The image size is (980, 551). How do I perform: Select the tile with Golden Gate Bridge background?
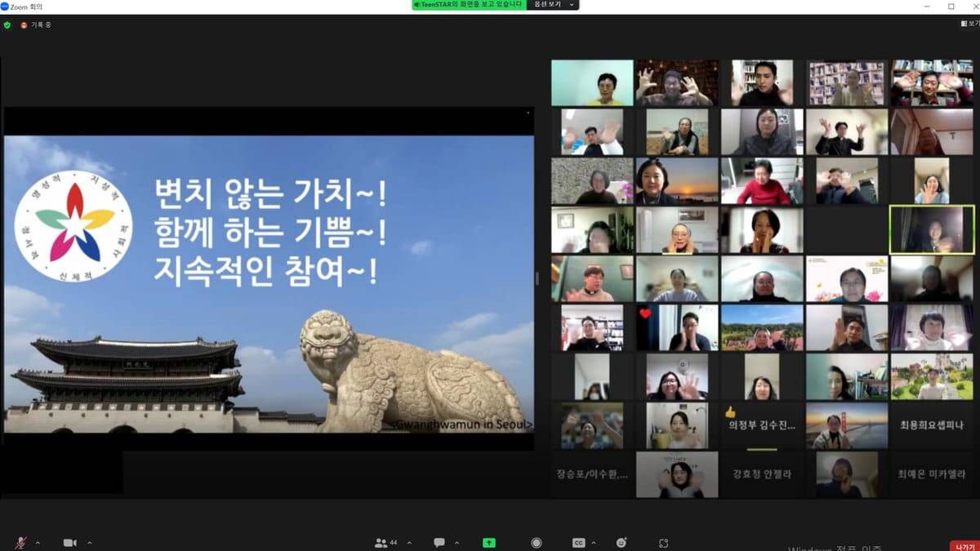pos(846,425)
